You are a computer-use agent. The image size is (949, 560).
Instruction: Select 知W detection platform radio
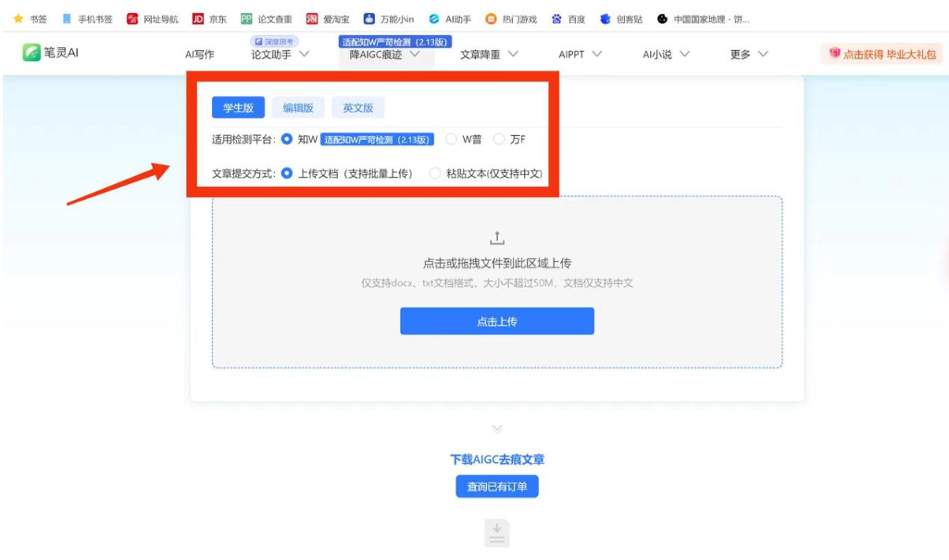(287, 139)
